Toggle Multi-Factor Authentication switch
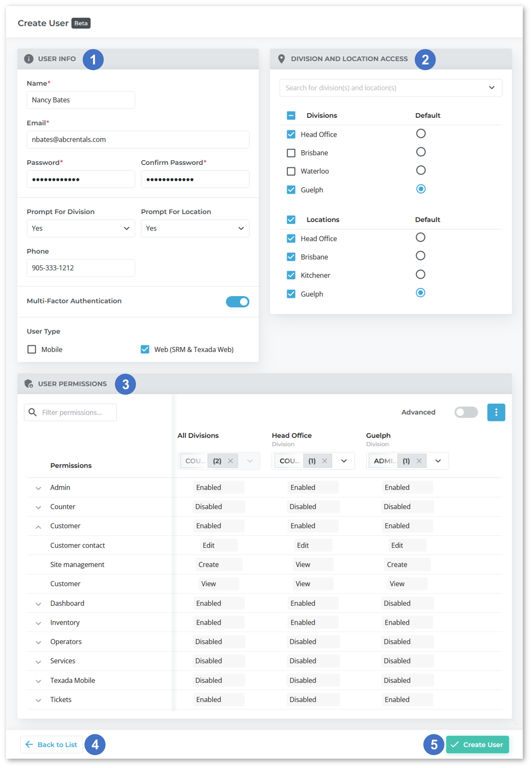This screenshot has width=532, height=768. click(238, 302)
